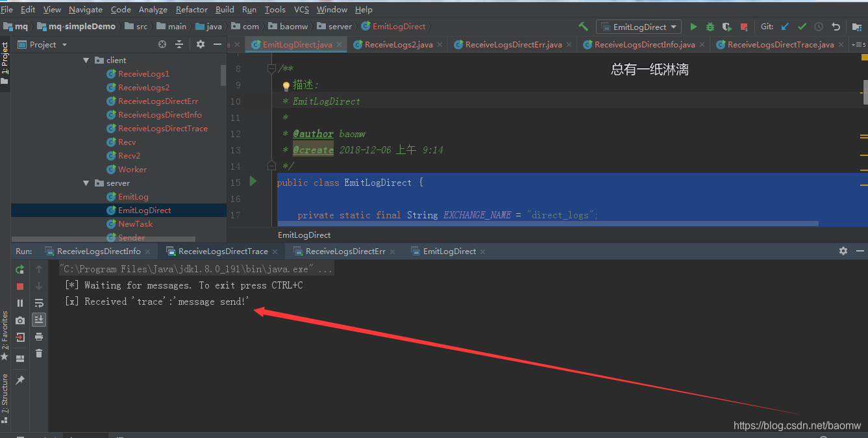Click run gutter arrow at line 15
868x438 pixels.
pos(253,182)
